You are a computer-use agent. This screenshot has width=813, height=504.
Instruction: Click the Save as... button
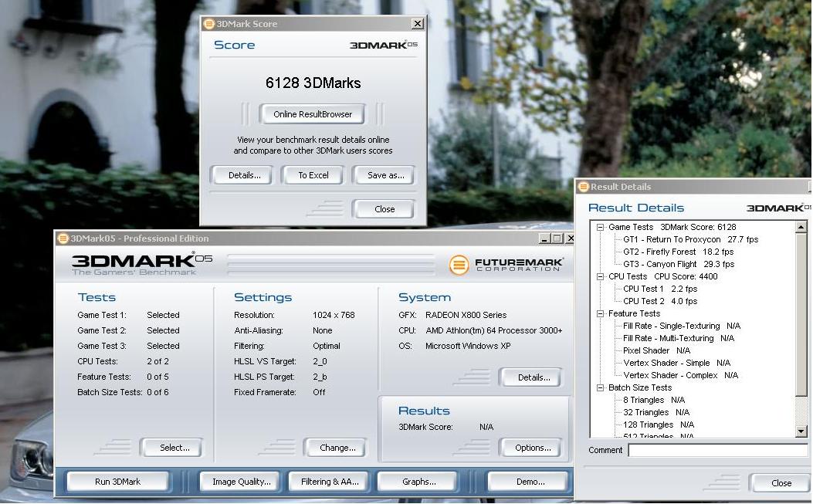point(385,175)
